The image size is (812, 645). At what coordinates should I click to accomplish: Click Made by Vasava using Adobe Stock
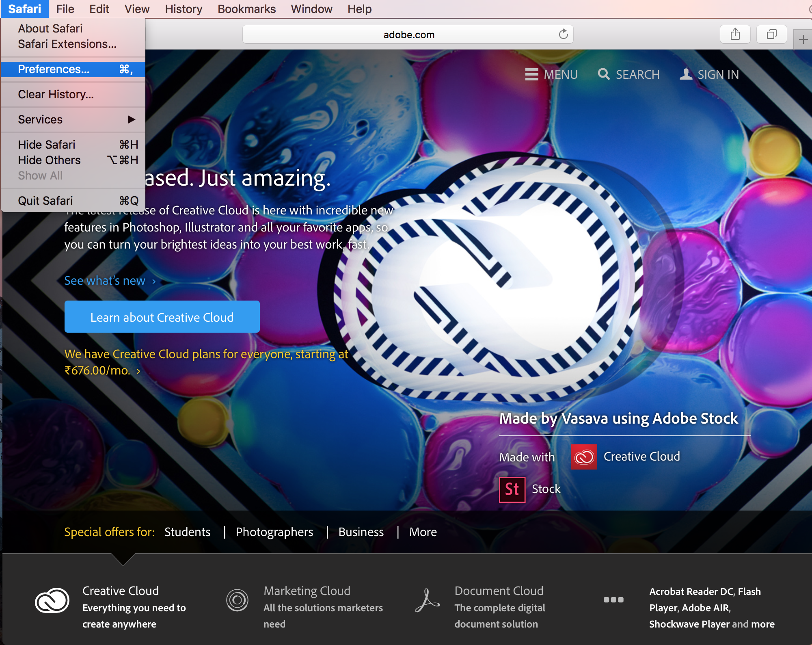click(618, 418)
